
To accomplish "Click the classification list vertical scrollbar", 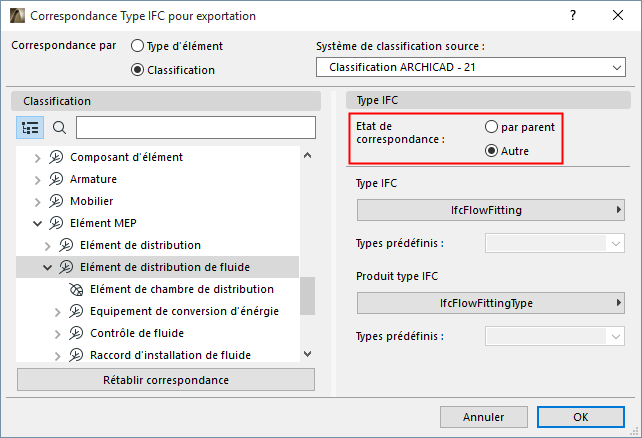I will pos(307,296).
